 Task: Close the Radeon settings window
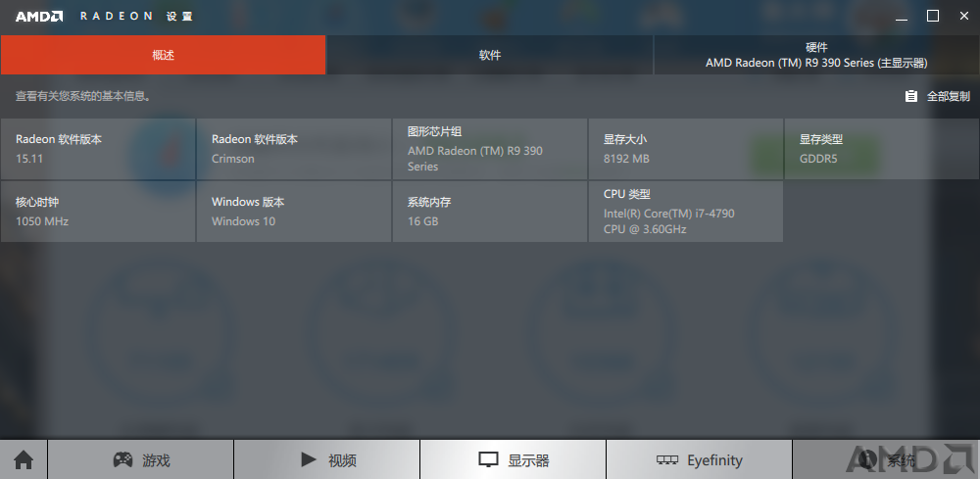(963, 17)
